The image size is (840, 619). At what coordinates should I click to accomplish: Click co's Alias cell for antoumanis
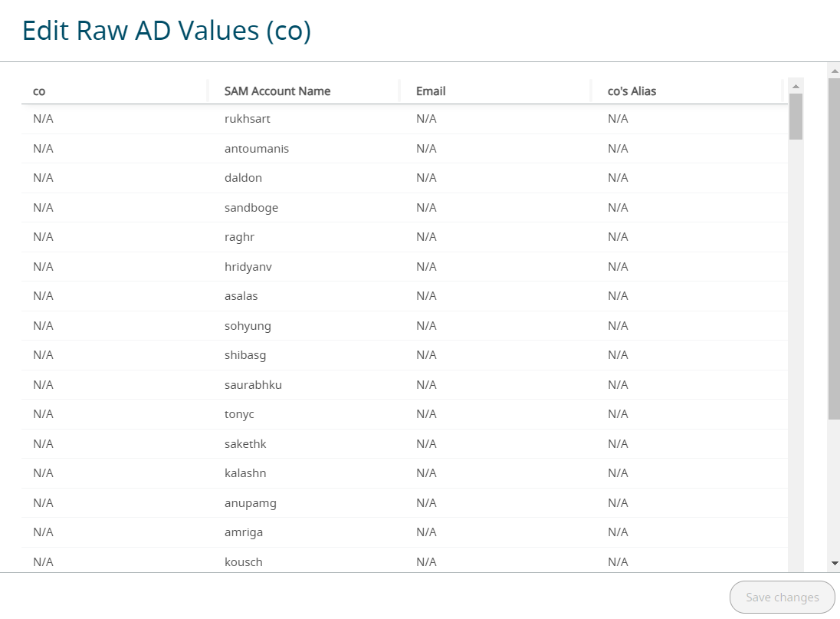point(618,149)
